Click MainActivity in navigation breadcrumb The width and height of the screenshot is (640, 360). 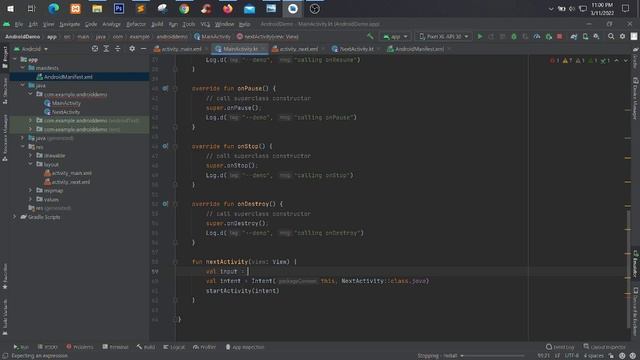click(212, 36)
